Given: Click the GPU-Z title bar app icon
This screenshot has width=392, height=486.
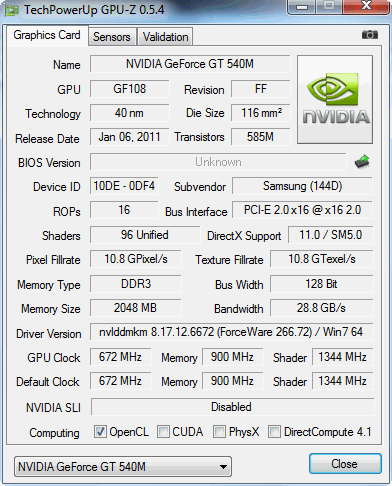Looking at the screenshot, I should [11, 10].
